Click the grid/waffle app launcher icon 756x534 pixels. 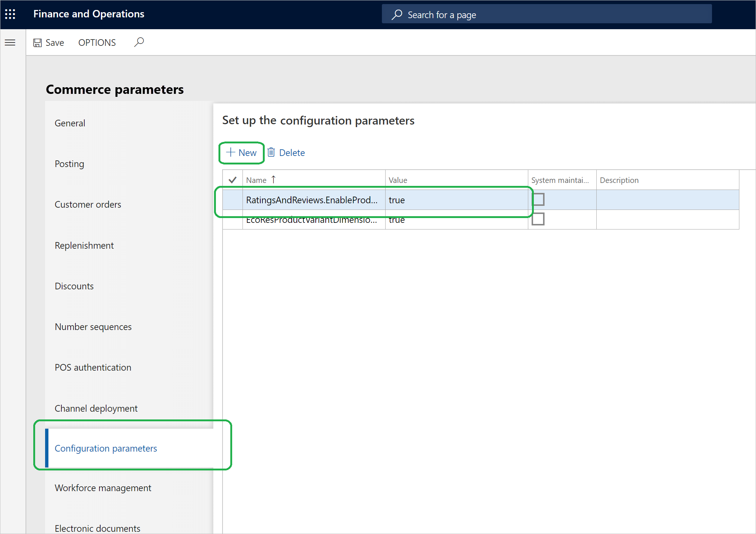pyautogui.click(x=10, y=14)
